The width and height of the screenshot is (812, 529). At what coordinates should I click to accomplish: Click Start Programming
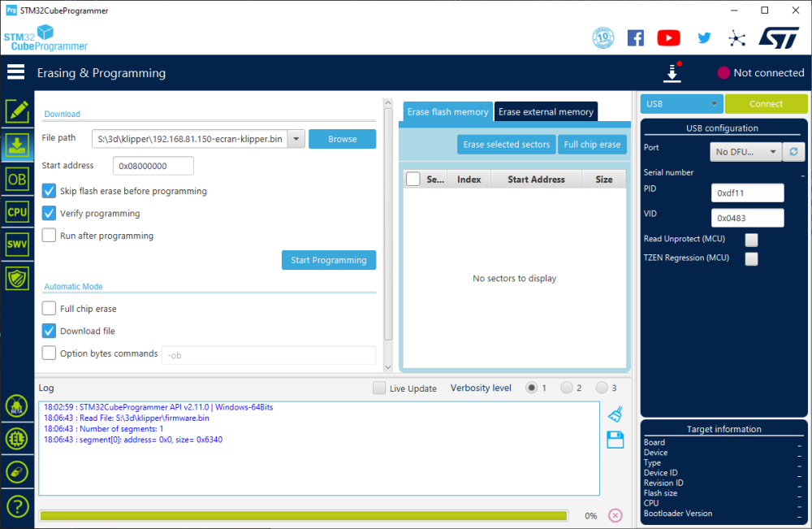329,260
